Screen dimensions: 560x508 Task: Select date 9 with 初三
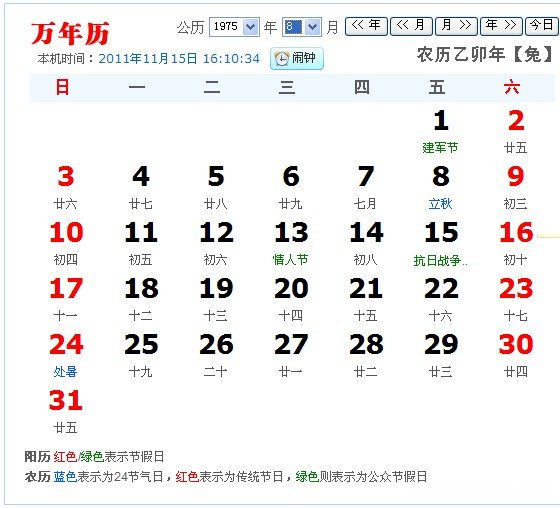(x=516, y=188)
